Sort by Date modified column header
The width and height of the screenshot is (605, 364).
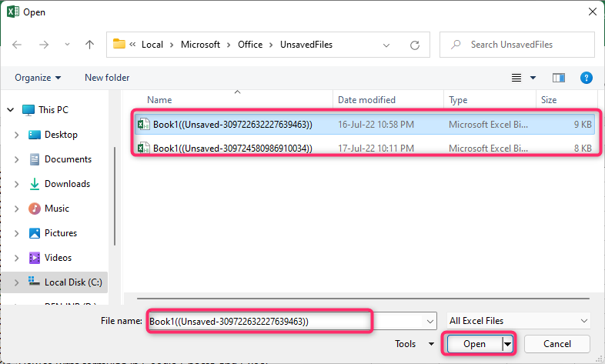(366, 100)
